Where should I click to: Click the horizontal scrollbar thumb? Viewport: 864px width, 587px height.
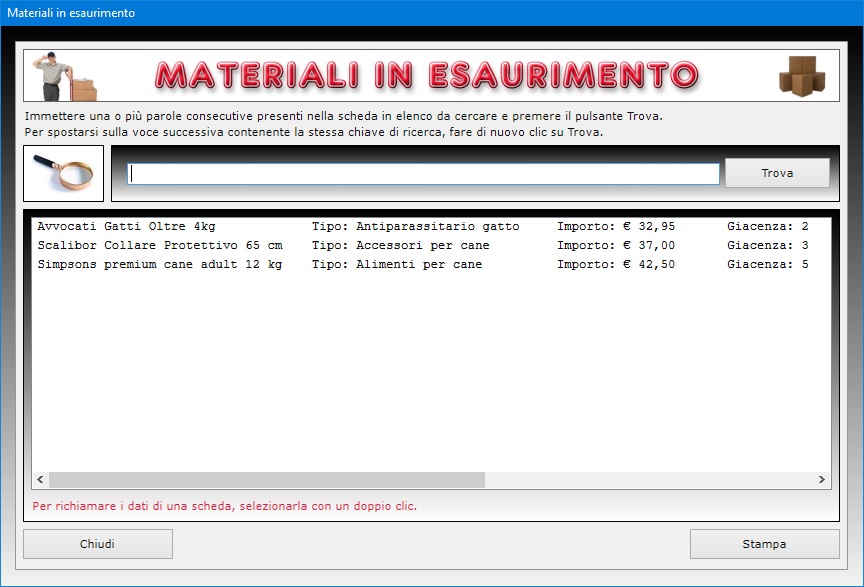pos(267,480)
